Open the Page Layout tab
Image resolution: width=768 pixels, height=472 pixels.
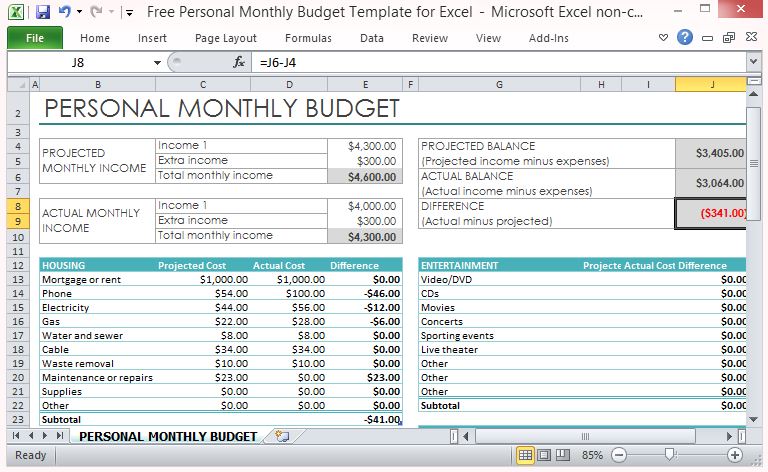point(226,38)
